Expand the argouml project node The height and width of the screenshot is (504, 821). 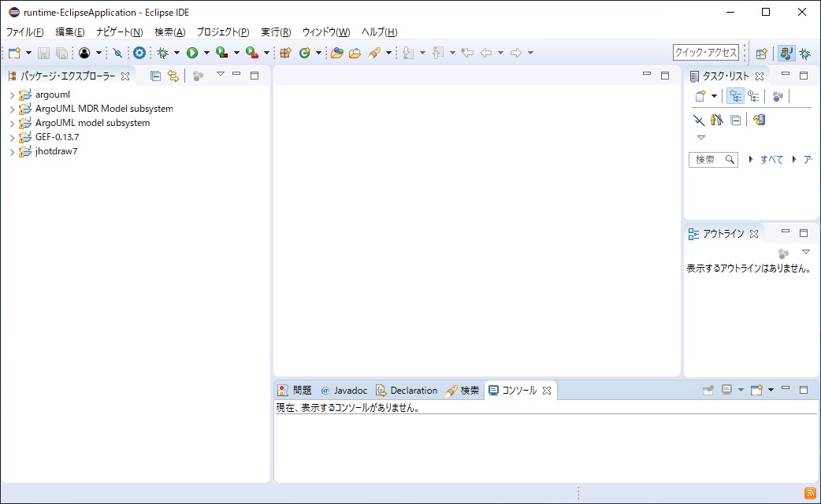[x=12, y=95]
